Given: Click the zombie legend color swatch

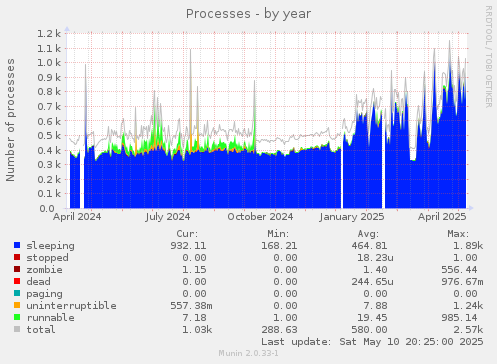Looking at the screenshot, I should pos(17,269).
